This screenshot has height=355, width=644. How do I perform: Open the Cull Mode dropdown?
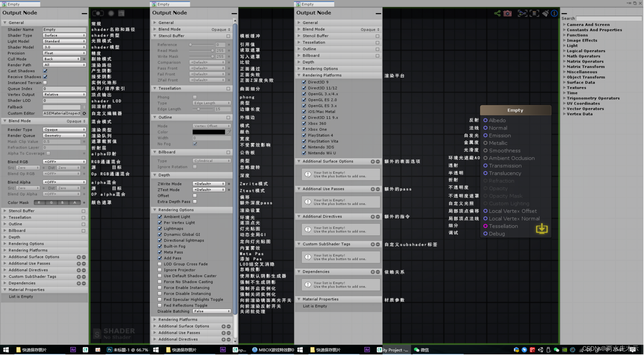coord(62,59)
